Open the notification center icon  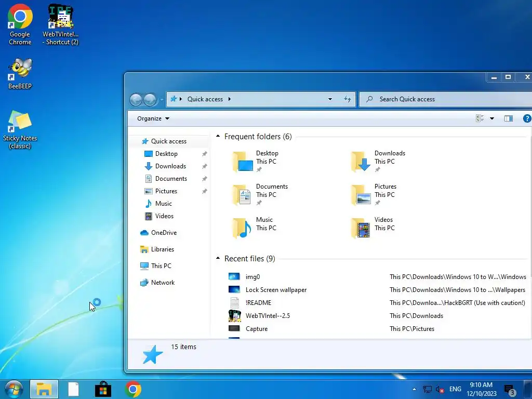click(x=510, y=390)
